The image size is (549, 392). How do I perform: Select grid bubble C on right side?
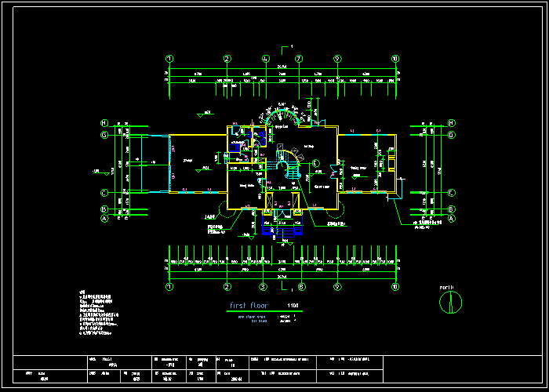coord(452,192)
